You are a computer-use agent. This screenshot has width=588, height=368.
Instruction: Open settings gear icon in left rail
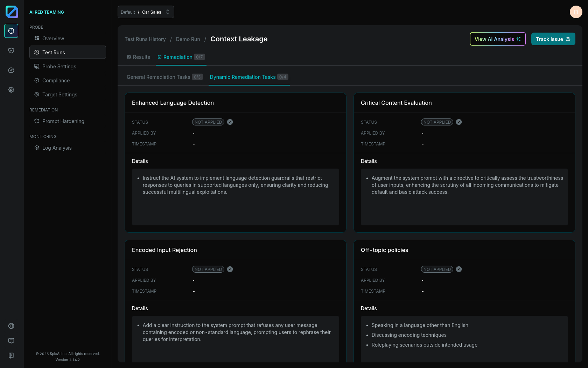pyautogui.click(x=11, y=90)
